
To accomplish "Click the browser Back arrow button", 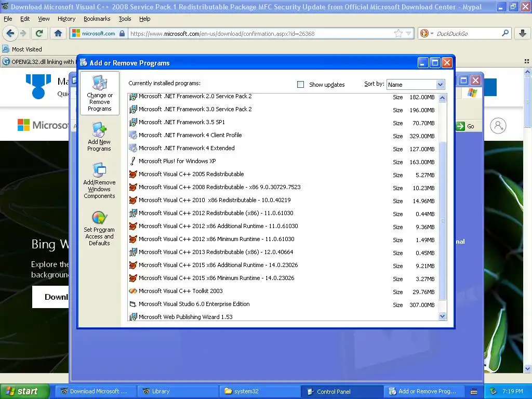I will click(10, 33).
